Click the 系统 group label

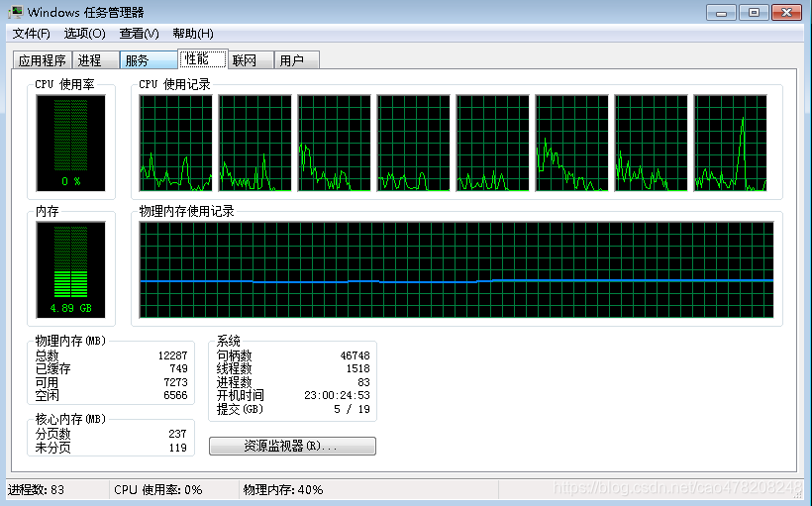pos(229,341)
